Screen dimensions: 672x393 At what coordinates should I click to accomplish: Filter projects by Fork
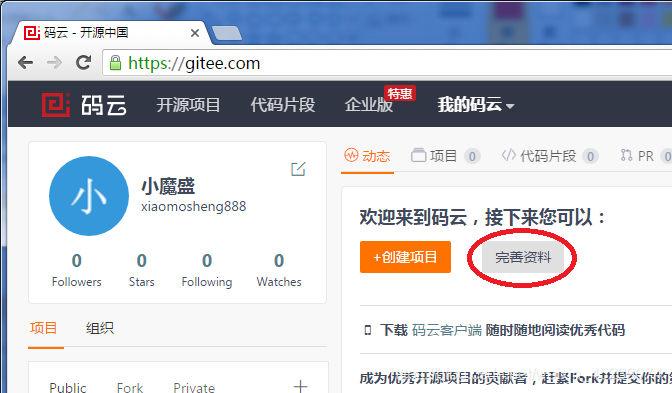(x=130, y=387)
